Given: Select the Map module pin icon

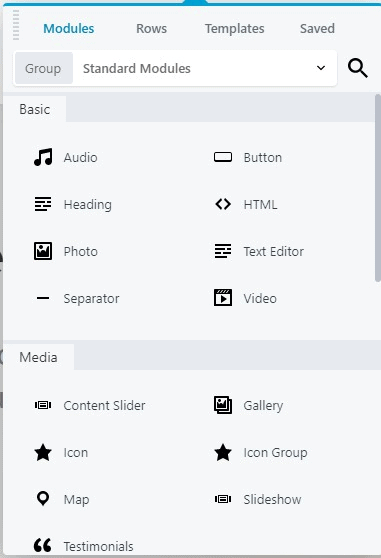Looking at the screenshot, I should click(43, 499).
